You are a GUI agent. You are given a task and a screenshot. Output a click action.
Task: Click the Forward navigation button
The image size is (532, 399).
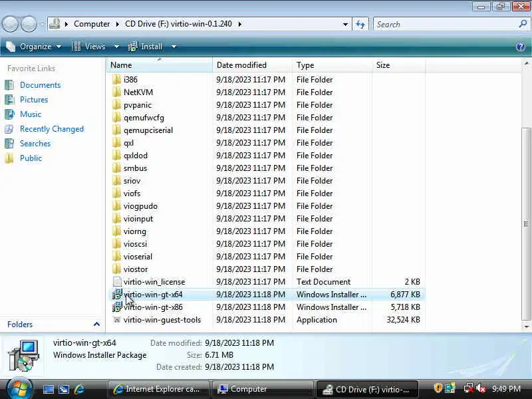(x=29, y=24)
